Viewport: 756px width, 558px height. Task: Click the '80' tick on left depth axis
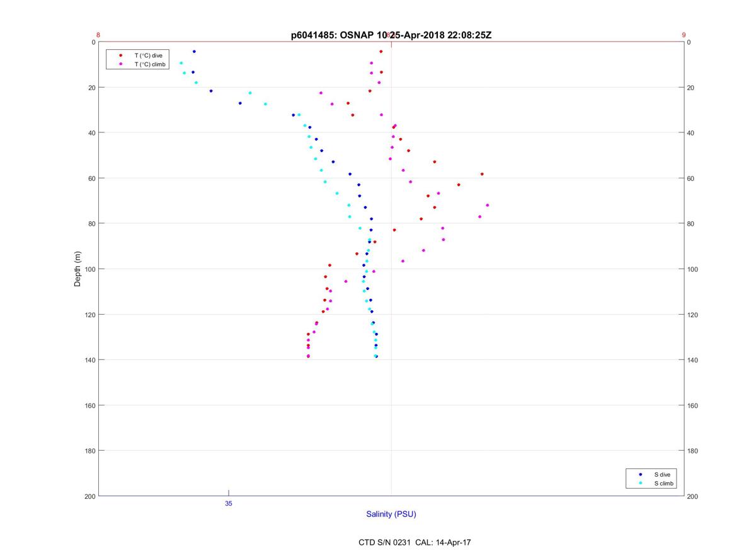[x=91, y=224]
